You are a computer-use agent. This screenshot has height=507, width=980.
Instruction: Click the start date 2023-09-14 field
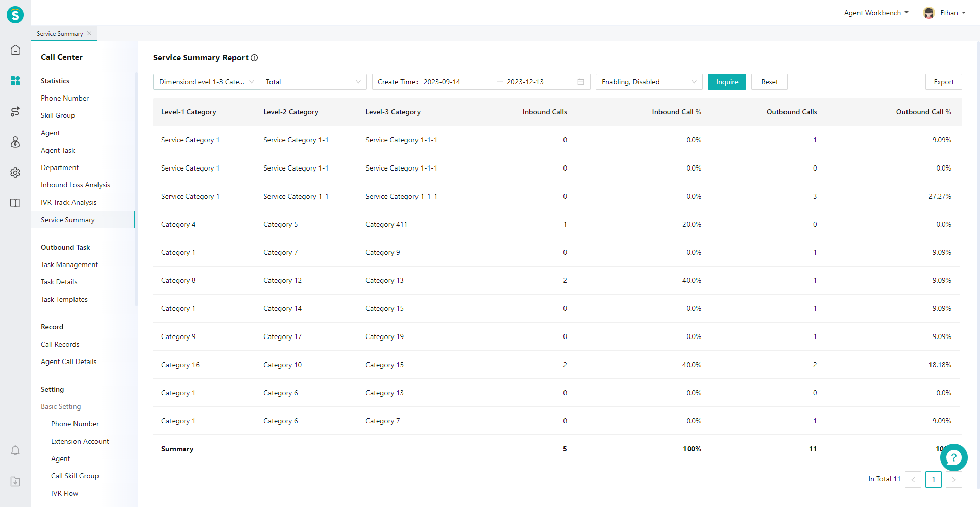442,82
